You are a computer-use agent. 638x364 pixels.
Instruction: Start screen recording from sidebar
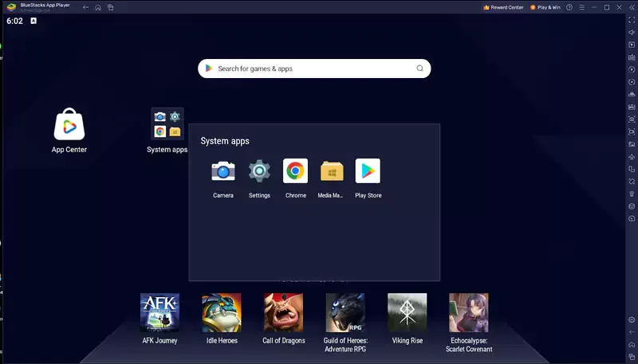click(x=632, y=131)
